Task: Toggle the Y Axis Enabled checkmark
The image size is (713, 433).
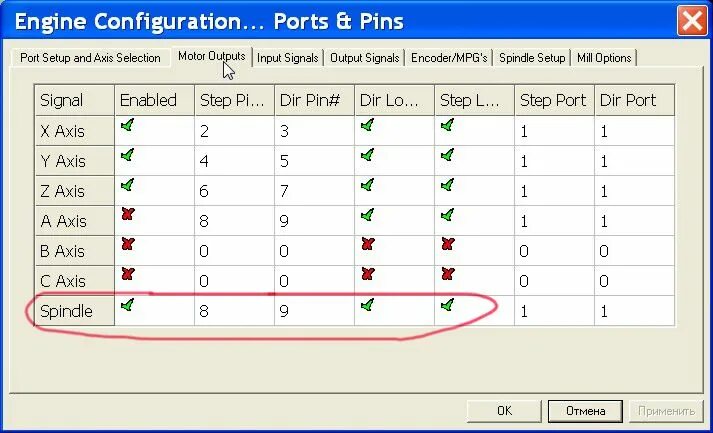Action: click(x=128, y=155)
